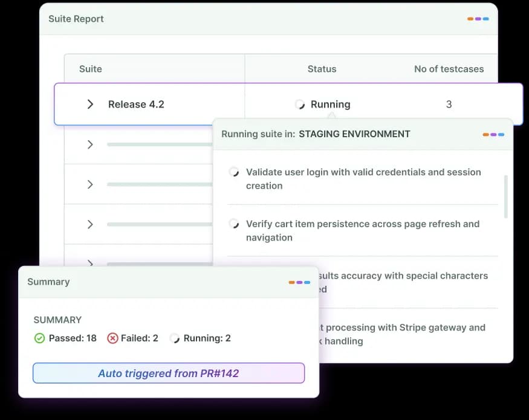529x420 pixels.
Task: Click the STAGING ENVIRONMENT label
Action: tap(354, 134)
